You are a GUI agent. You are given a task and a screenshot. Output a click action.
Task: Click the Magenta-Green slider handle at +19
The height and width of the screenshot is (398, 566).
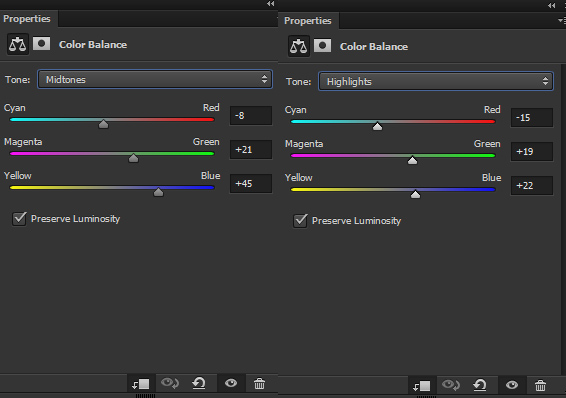click(x=412, y=160)
